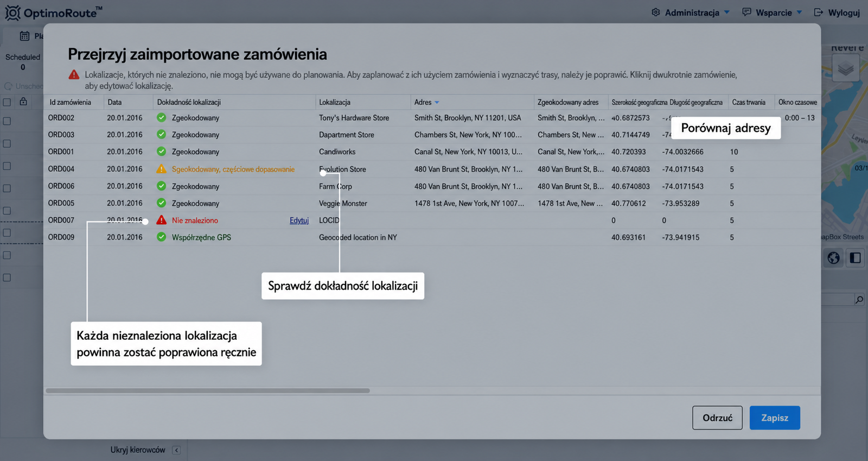868x461 pixels.
Task: Select the ORD002 order ID cell
Action: pos(61,118)
